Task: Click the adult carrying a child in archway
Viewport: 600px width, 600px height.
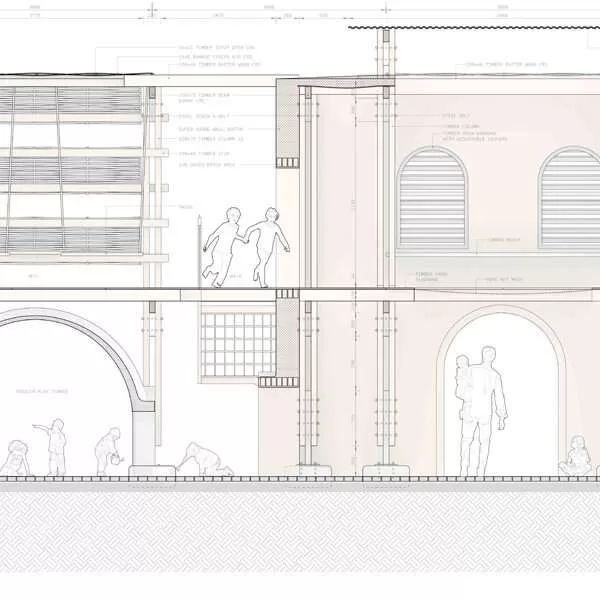Action: (481, 411)
